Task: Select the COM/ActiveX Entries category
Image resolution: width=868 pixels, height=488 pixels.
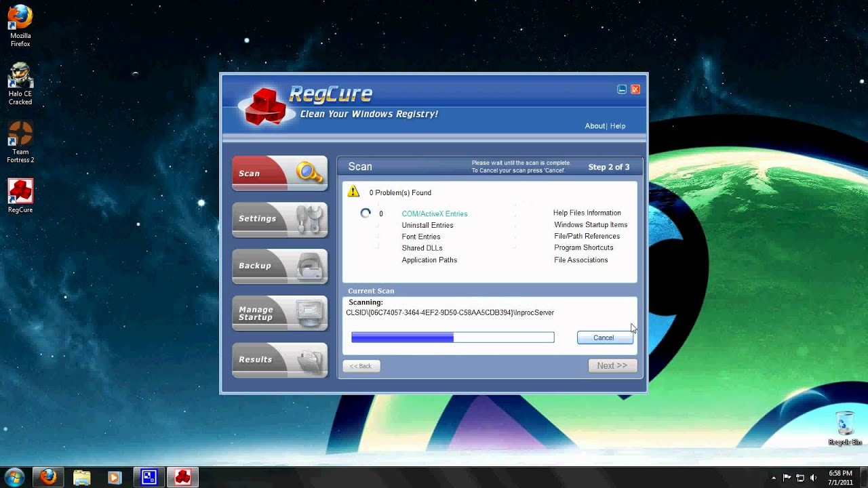Action: pos(435,214)
